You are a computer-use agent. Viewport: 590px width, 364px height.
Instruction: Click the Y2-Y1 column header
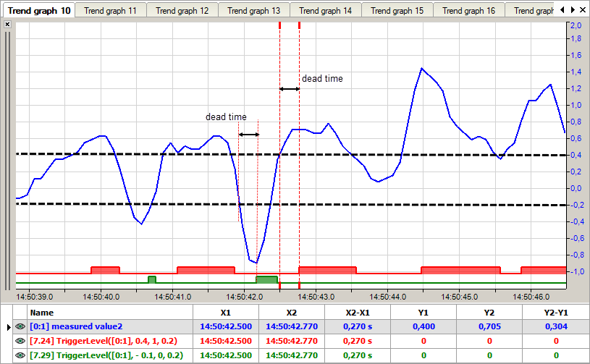(555, 313)
